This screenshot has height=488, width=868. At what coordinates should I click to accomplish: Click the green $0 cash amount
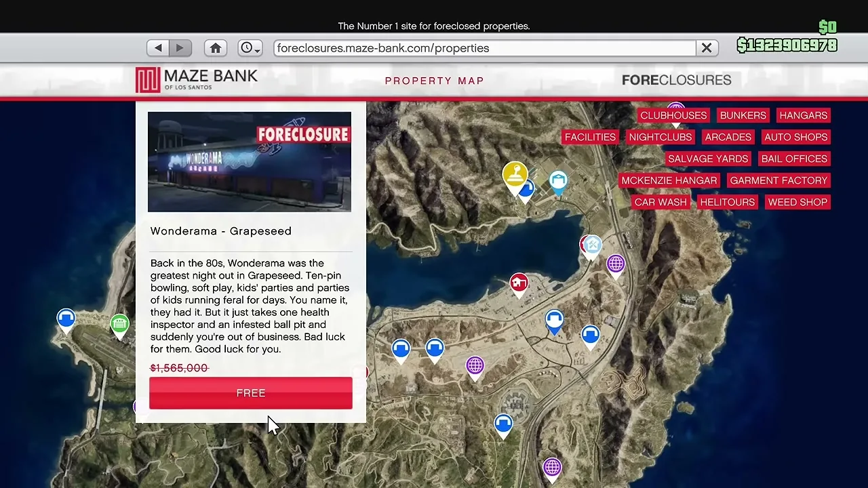click(x=827, y=27)
